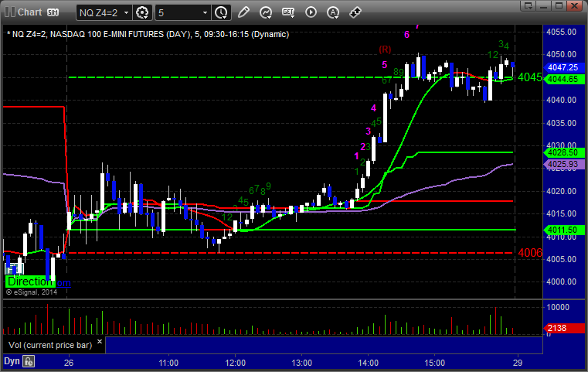Close the Chart window
The width and height of the screenshot is (588, 372).
click(574, 5)
